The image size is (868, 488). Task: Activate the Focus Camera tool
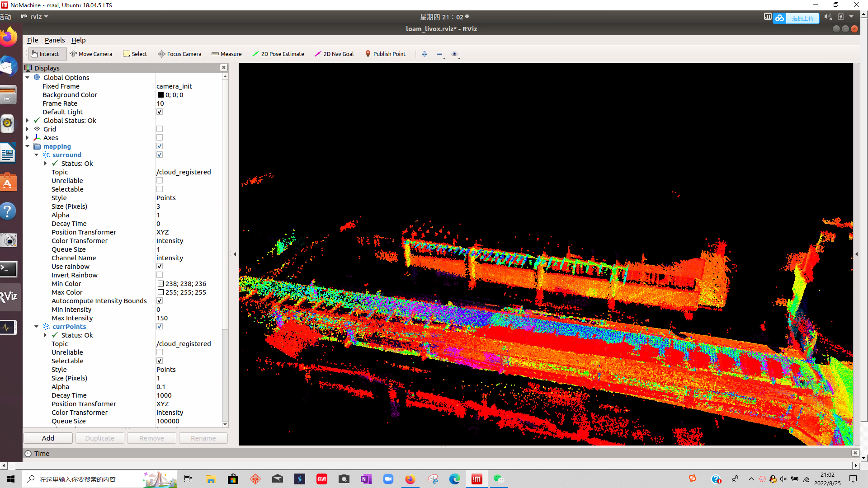[x=179, y=54]
